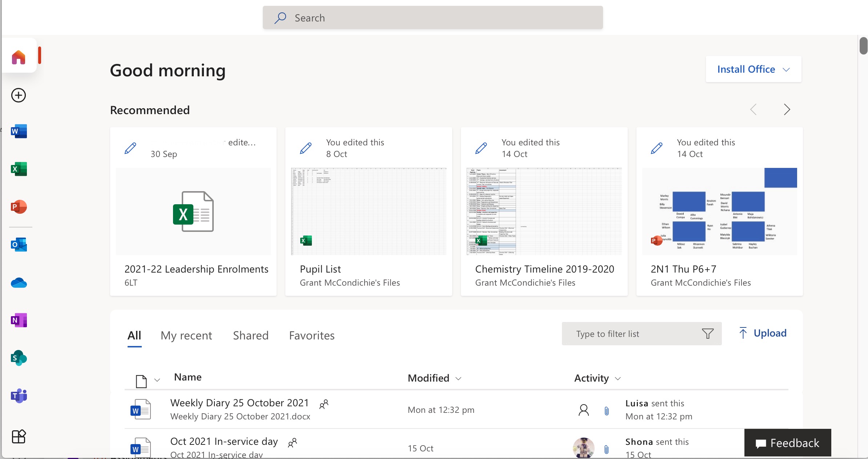
Task: Click the Upload button
Action: click(763, 333)
